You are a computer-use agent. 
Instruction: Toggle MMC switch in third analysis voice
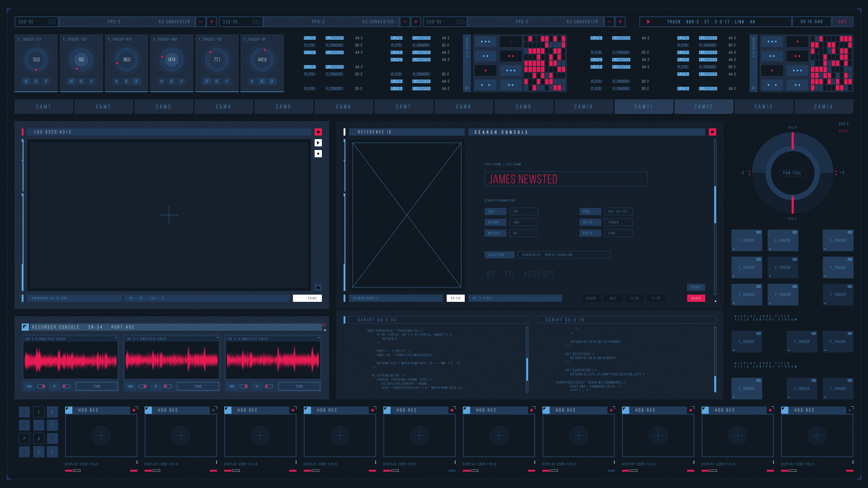pos(244,386)
